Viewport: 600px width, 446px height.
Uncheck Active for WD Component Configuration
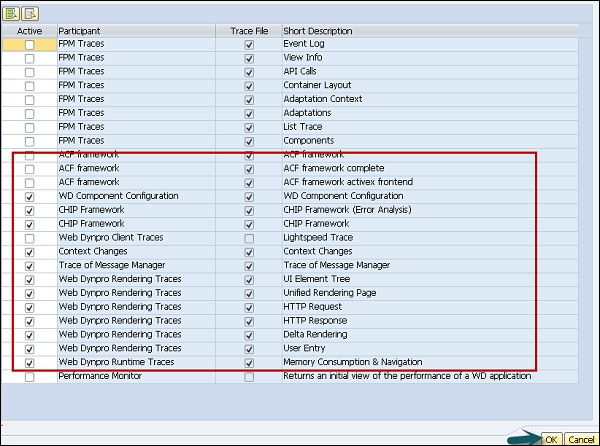pyautogui.click(x=29, y=196)
